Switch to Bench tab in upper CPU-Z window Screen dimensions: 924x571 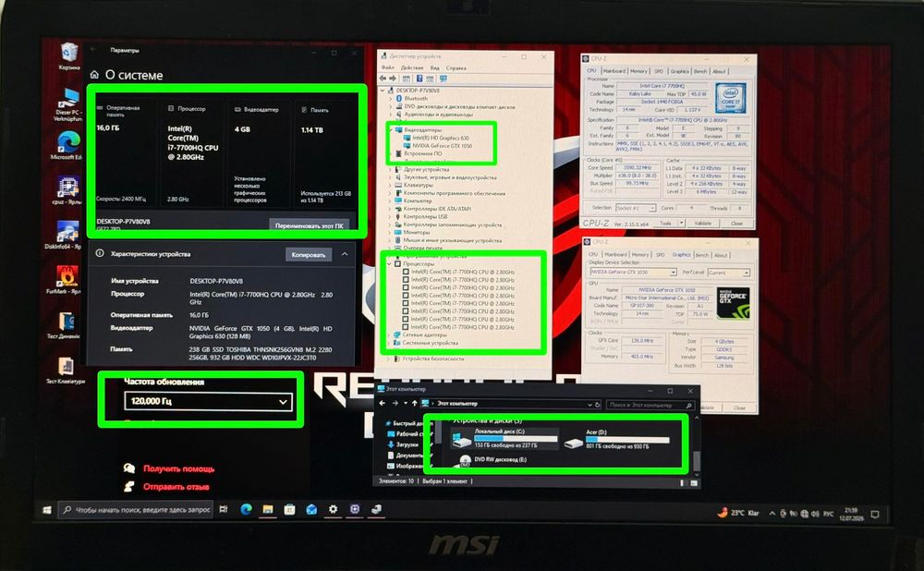point(700,71)
